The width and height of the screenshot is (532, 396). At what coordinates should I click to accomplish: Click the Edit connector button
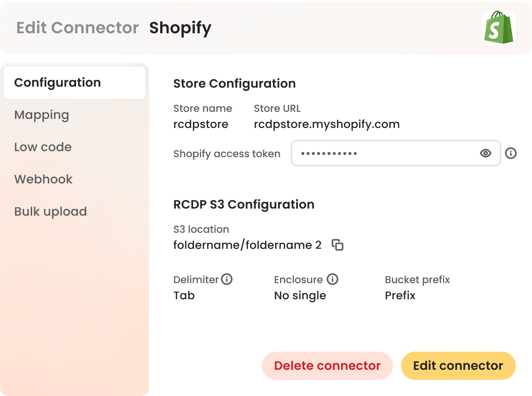click(458, 366)
